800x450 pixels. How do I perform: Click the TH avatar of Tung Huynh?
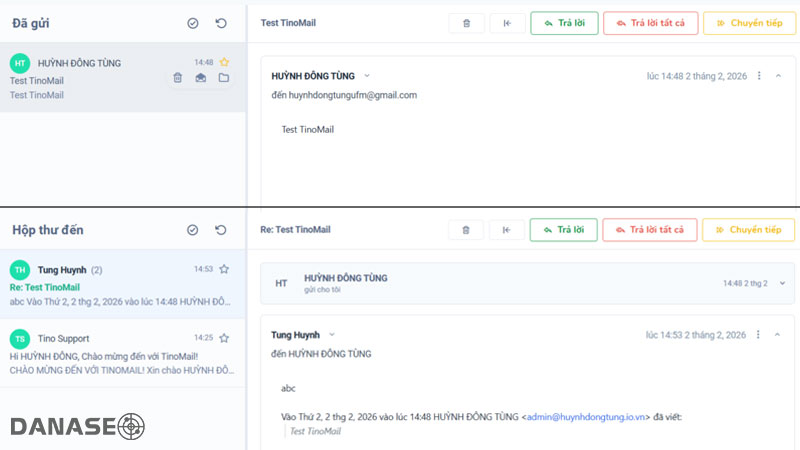(20, 269)
